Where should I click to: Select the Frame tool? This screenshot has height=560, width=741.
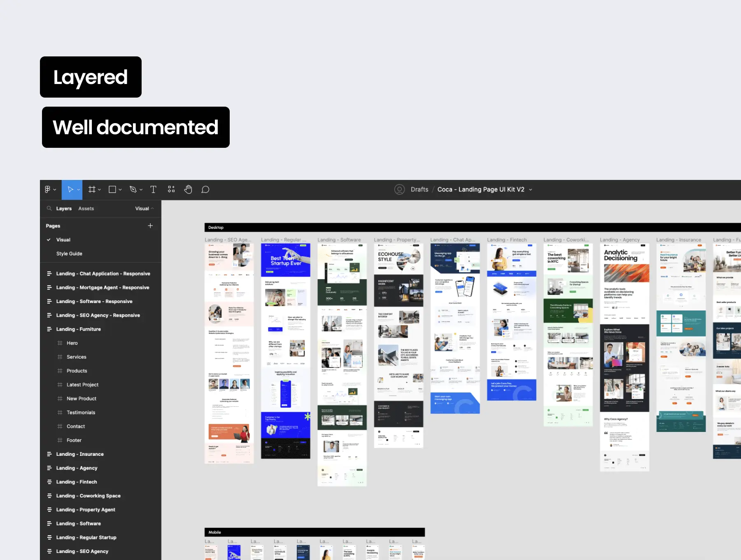(x=92, y=189)
